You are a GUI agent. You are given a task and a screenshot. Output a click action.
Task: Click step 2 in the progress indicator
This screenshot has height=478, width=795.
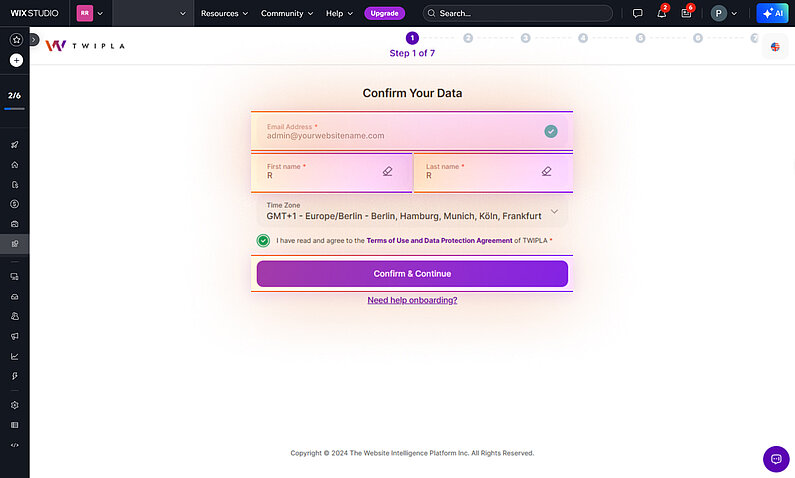468,38
